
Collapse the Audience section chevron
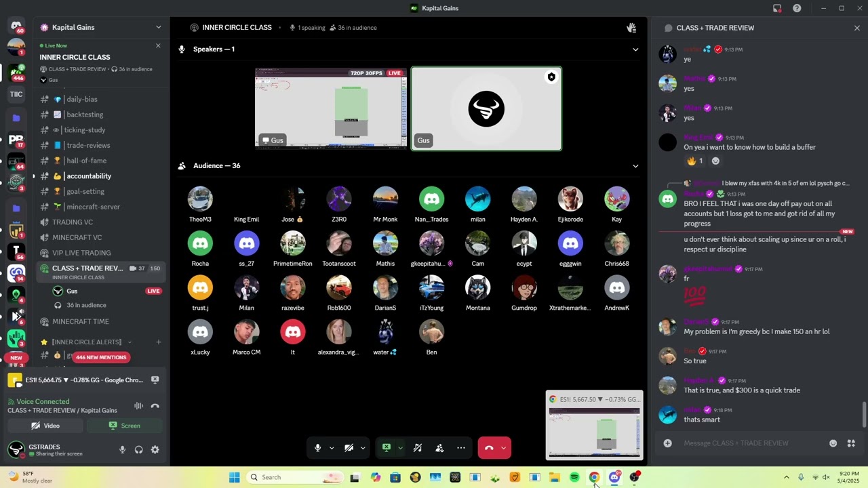(635, 166)
